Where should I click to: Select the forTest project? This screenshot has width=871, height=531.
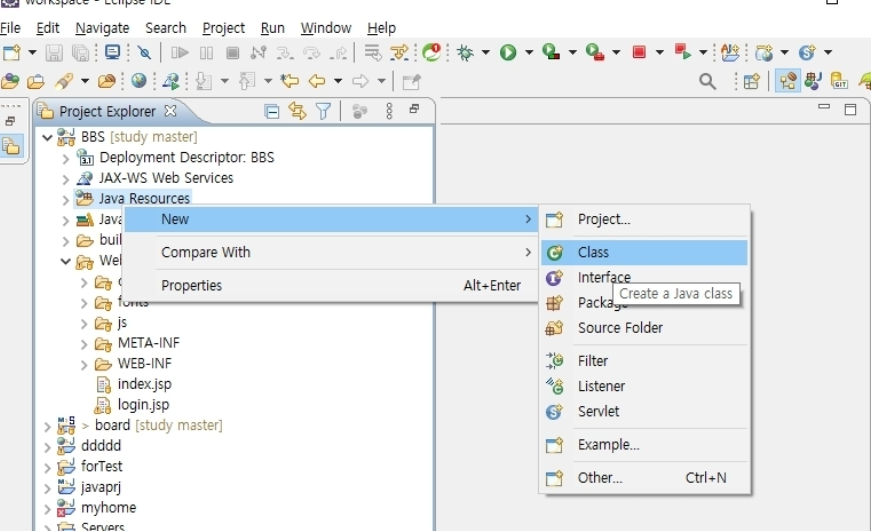coord(102,467)
